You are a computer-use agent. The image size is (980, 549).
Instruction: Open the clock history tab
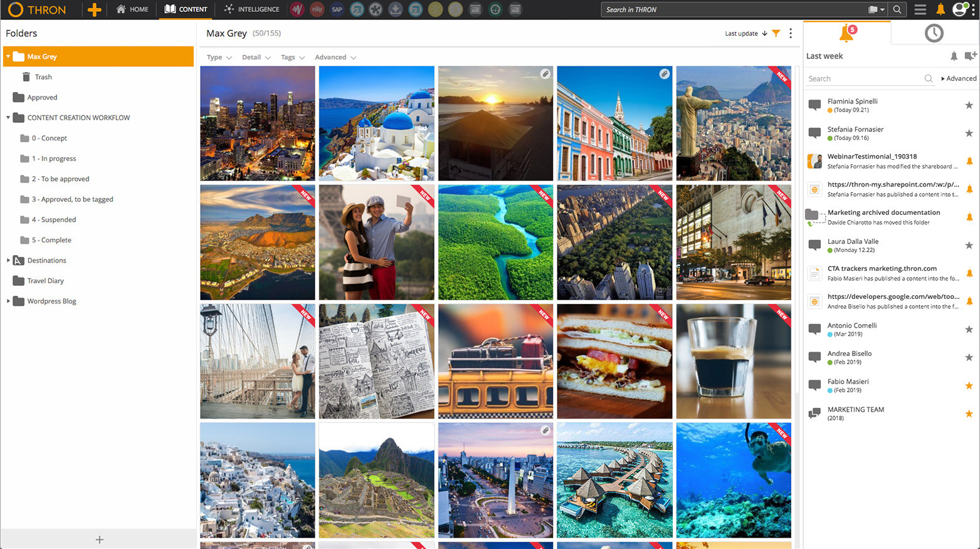934,33
